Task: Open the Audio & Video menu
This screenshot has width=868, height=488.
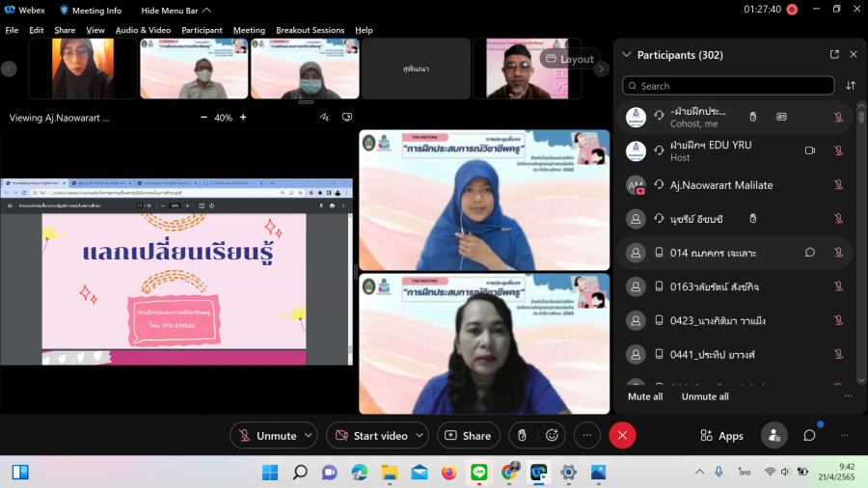Action: point(143,30)
